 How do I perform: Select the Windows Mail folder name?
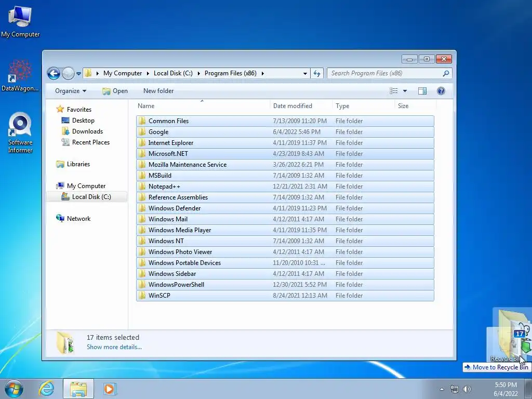(168, 219)
